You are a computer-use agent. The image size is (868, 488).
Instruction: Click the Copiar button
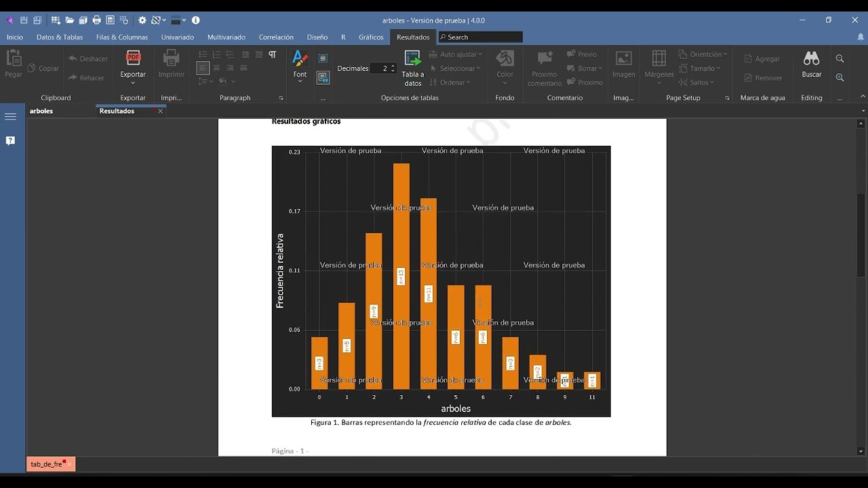[x=43, y=68]
